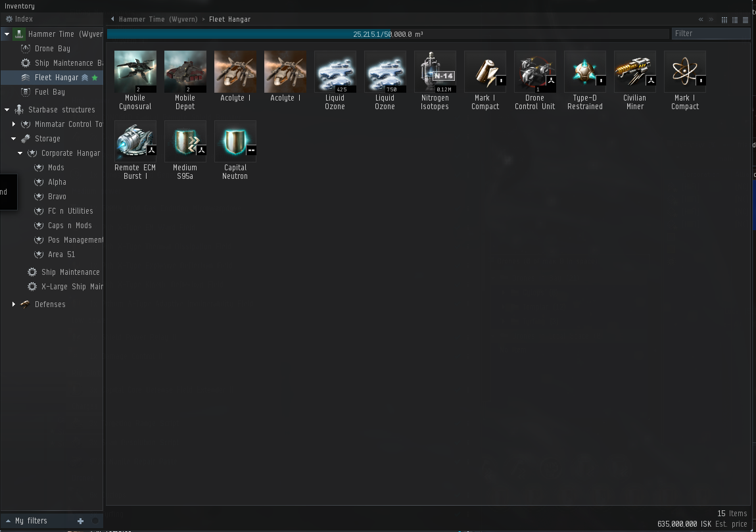
Task: Click the Inventory window title
Action: [x=20, y=6]
